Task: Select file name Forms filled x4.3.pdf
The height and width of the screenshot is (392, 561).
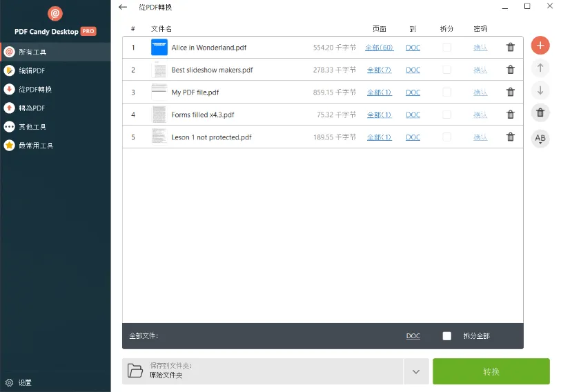Action: coord(202,115)
